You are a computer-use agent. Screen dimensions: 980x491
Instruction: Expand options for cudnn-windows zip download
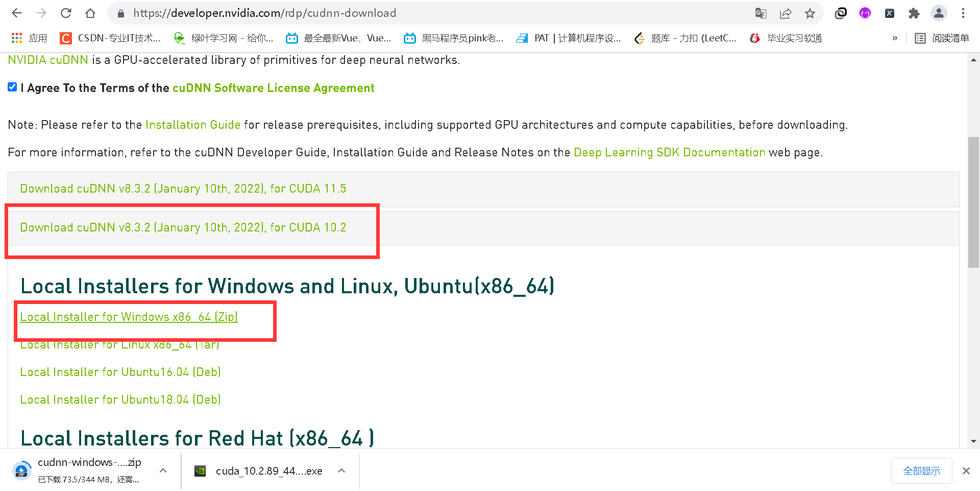163,471
